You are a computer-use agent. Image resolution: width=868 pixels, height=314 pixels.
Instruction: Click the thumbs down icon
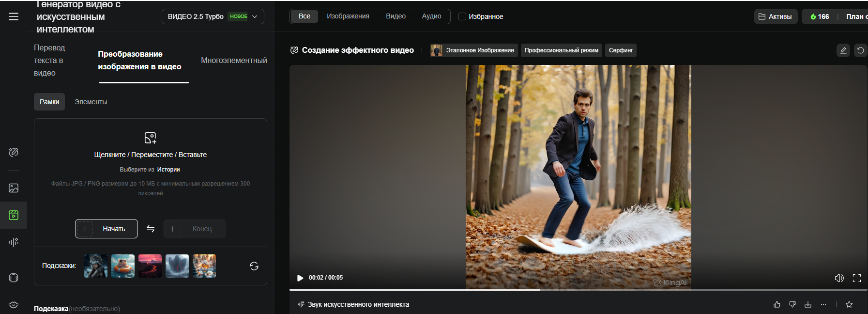[x=792, y=304]
